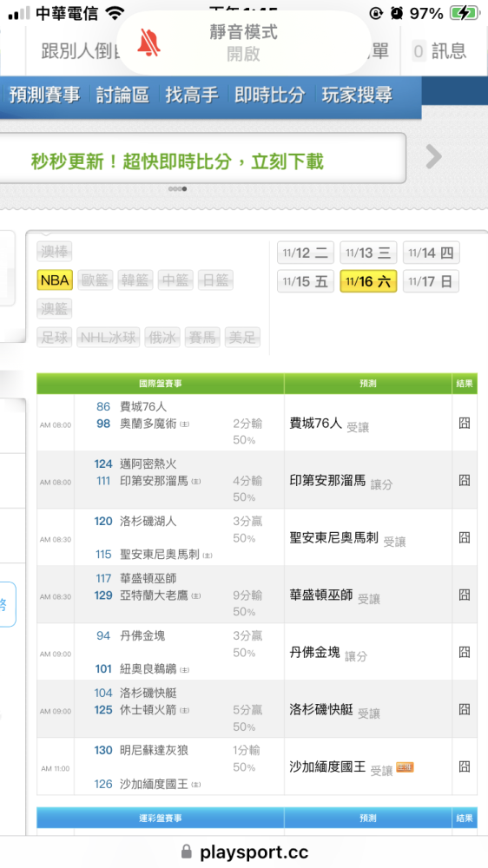Image resolution: width=488 pixels, height=868 pixels.
Task: Tap the right chevron arrow beside the download banner
Action: [433, 157]
